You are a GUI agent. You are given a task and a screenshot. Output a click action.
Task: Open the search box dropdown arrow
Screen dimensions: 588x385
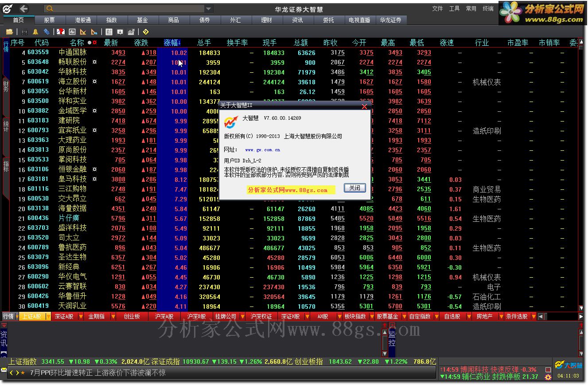coord(208,9)
